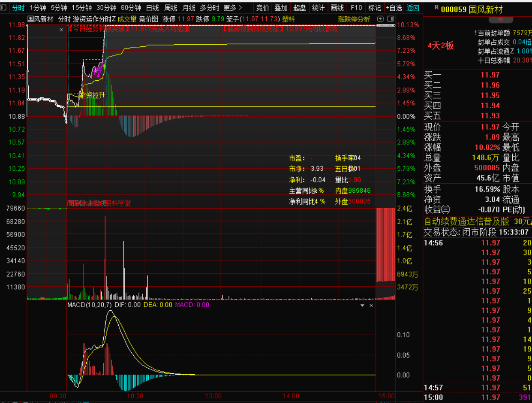The image size is (532, 403).
Task: Open the 画线 drawing tool
Action: 337,8
